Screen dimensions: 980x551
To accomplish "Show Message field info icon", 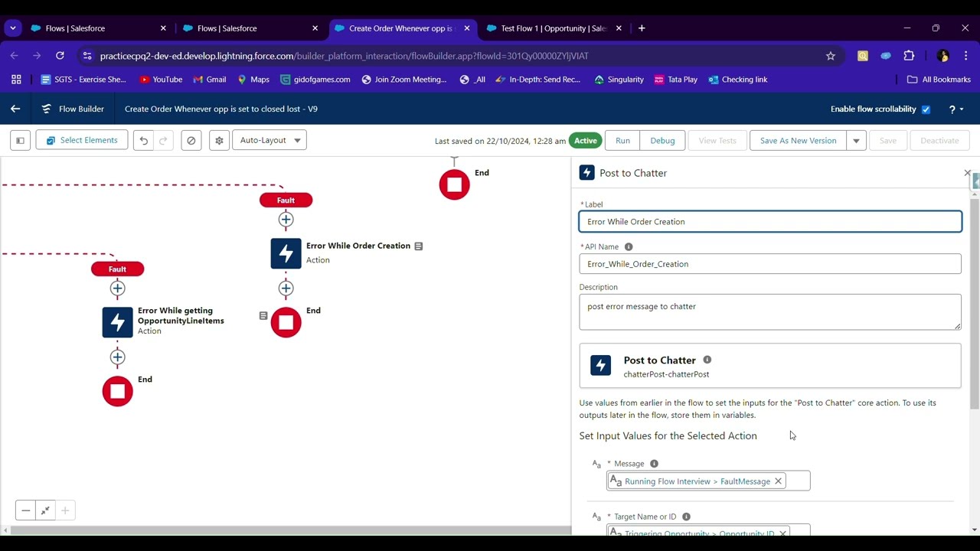I will coord(654,464).
